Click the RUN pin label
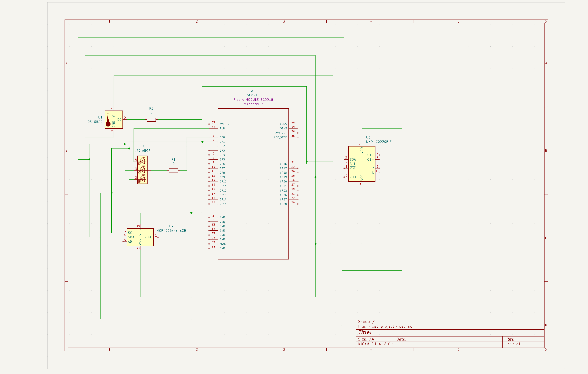The image size is (588, 374). 222,128
